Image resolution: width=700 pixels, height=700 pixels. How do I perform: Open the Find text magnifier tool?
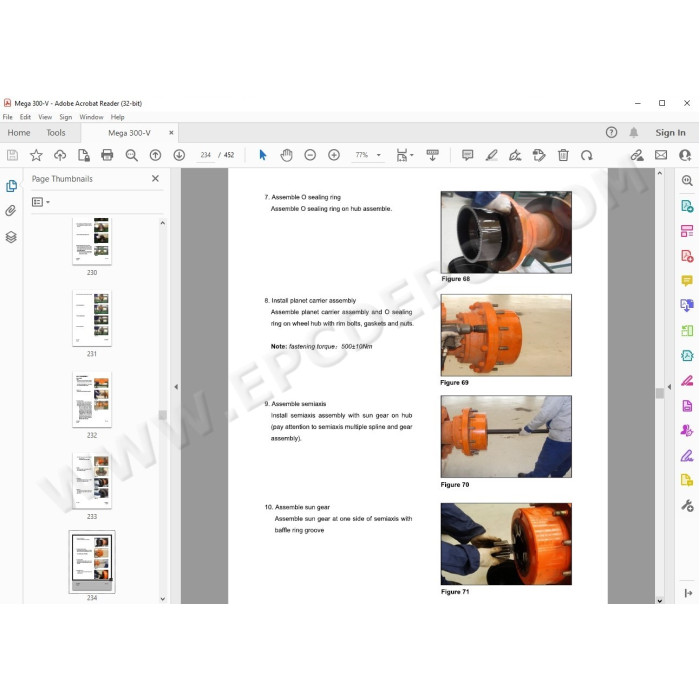[131, 155]
